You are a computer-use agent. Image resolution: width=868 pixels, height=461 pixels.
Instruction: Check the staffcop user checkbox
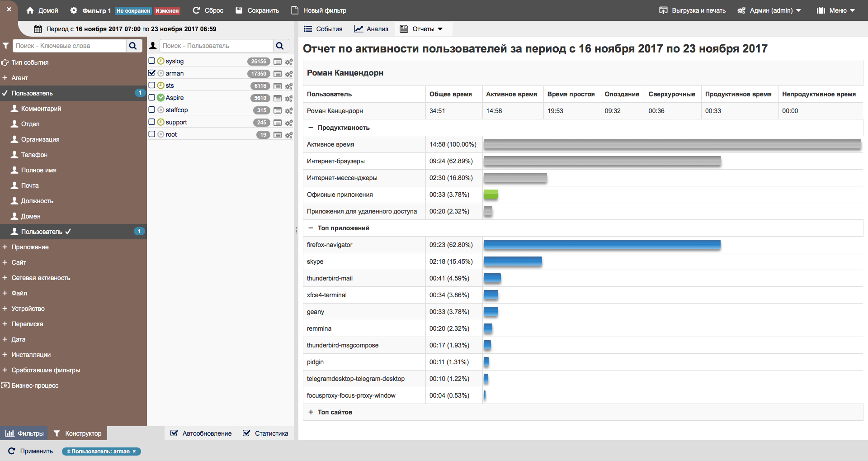(x=152, y=109)
